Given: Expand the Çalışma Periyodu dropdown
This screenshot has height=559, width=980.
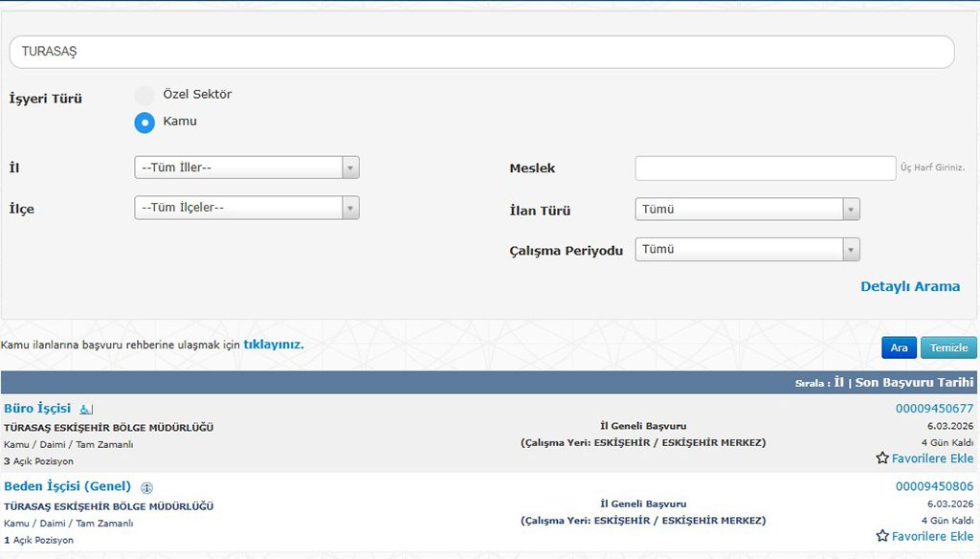Looking at the screenshot, I should click(746, 249).
